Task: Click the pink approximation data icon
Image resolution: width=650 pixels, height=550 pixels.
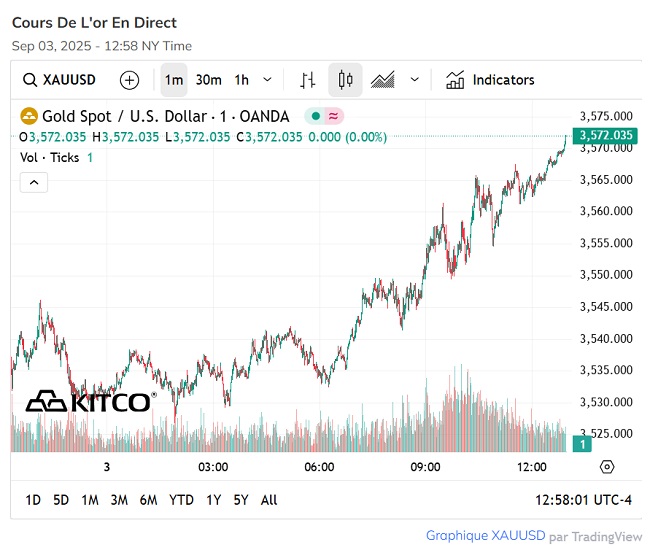Action: click(x=333, y=116)
